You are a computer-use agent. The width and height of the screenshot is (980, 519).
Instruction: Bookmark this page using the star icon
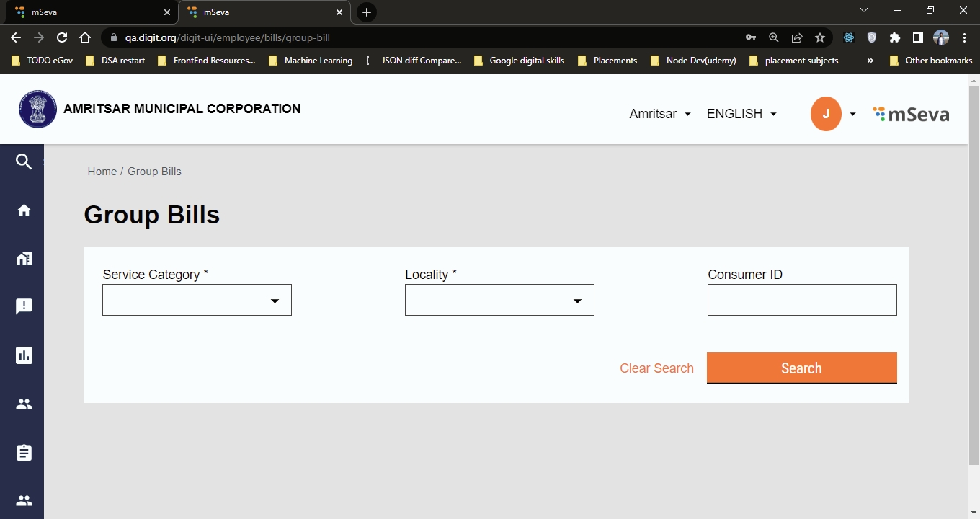point(819,37)
